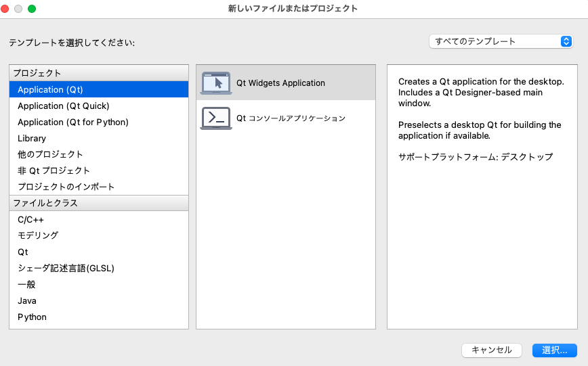Open the すべてのテンプレート filter dropdown
The image size is (588, 366).
tap(501, 41)
